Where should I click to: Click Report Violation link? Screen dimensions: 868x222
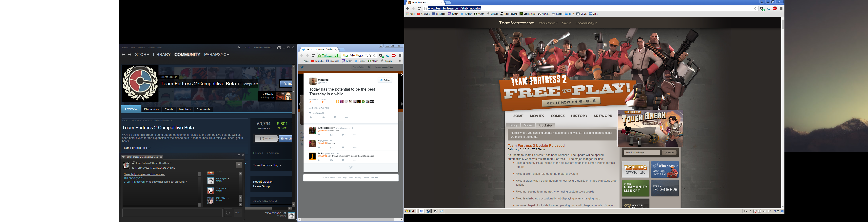263,182
